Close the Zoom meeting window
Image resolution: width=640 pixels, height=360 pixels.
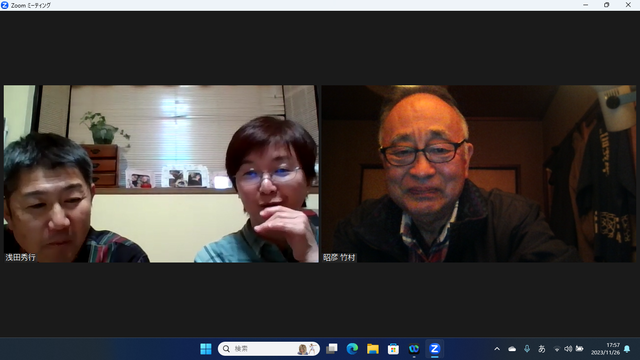pos(628,5)
